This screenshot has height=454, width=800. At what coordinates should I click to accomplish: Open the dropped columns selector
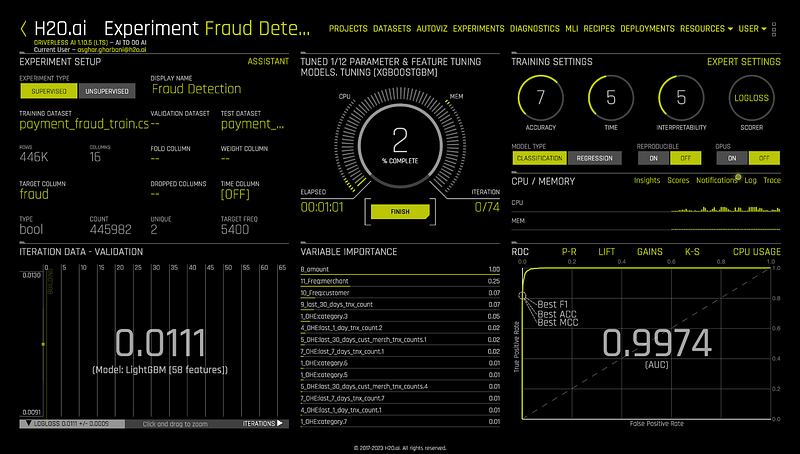(155, 194)
